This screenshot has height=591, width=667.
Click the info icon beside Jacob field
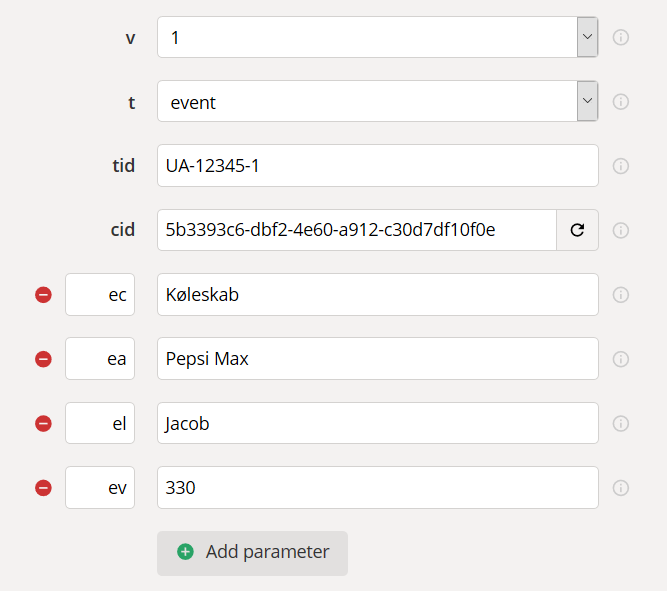pos(620,423)
